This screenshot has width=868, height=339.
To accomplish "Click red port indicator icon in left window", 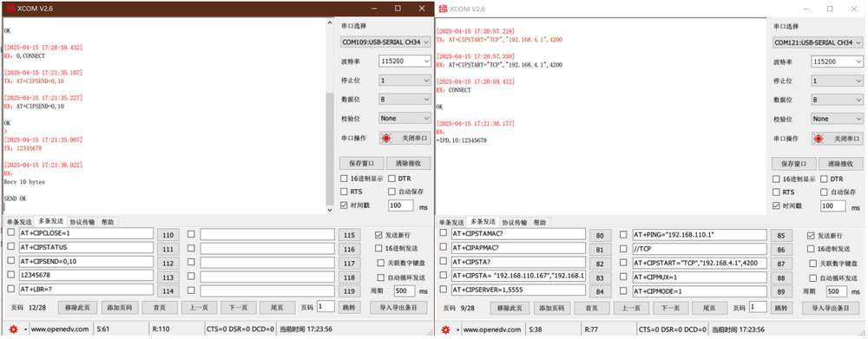I will [387, 138].
